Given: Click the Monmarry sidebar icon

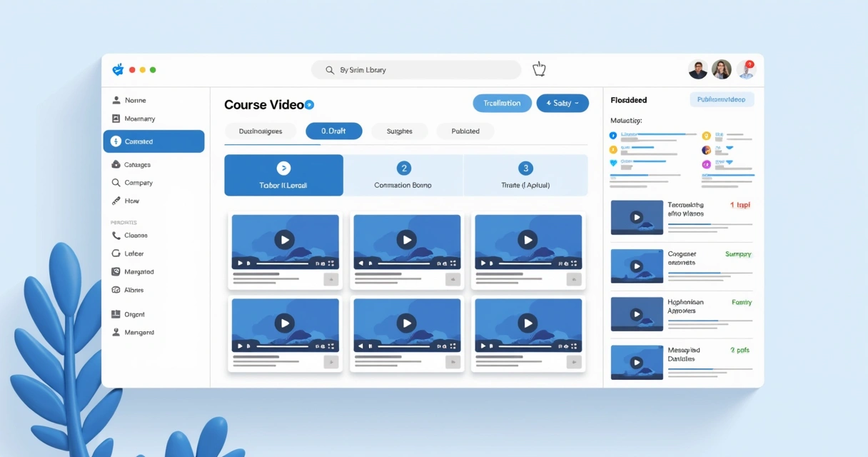Looking at the screenshot, I should [116, 119].
